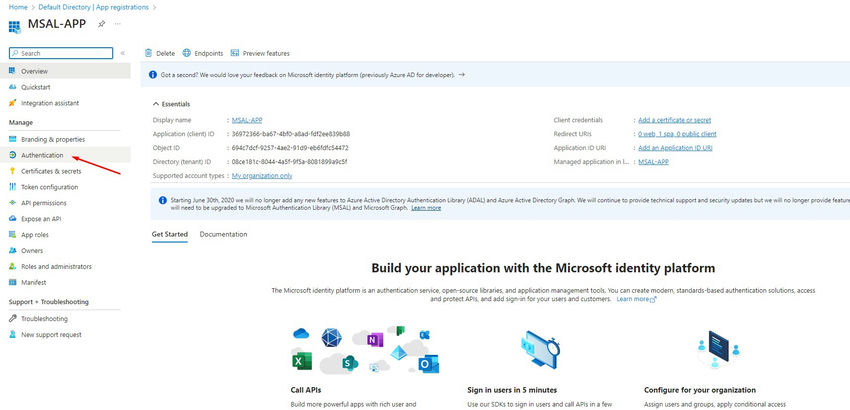Click Add a certificate or secret link

pyautogui.click(x=675, y=119)
